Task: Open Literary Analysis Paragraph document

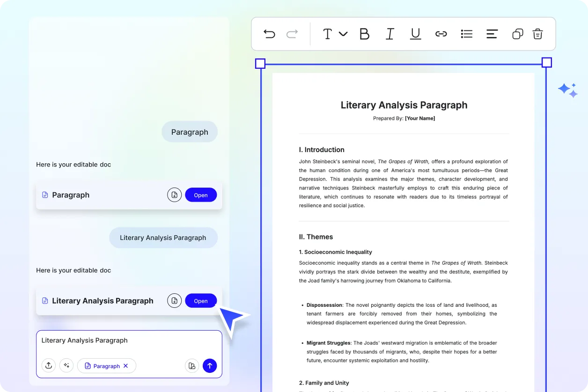Action: click(x=201, y=301)
